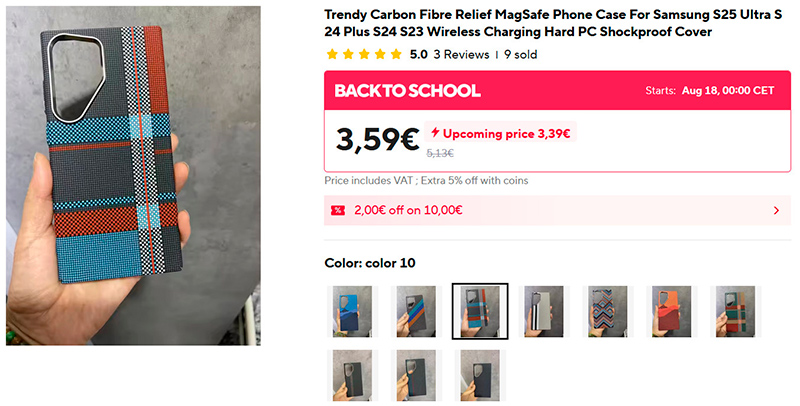The height and width of the screenshot is (406, 800).
Task: Click the red coupon ticket icon
Action: (x=339, y=210)
